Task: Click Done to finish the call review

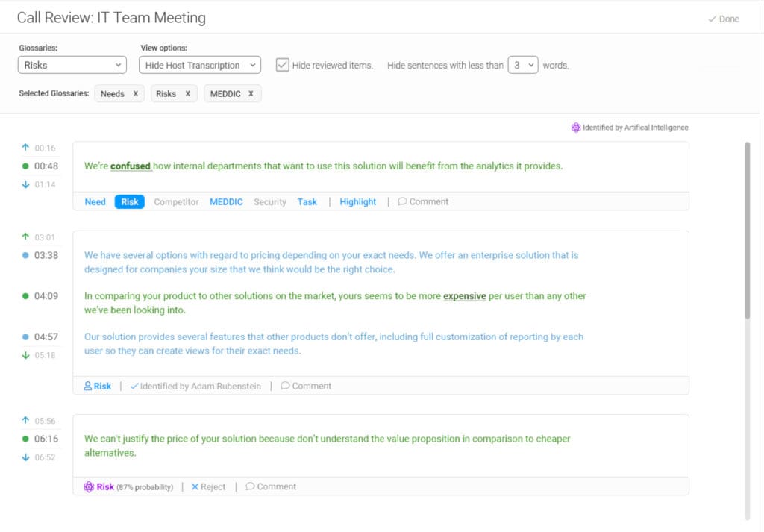Action: pyautogui.click(x=722, y=19)
